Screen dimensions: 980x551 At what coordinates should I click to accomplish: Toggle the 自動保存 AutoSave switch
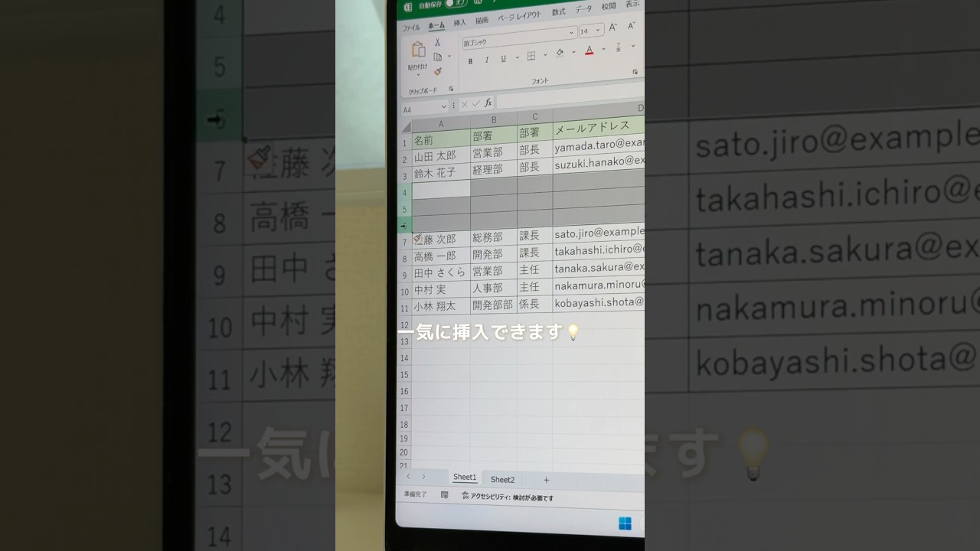coord(455,4)
